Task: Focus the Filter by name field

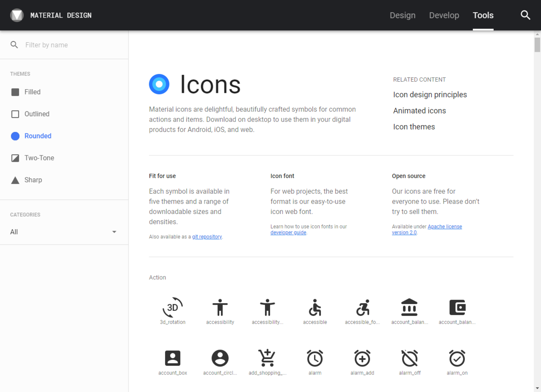Action: pyautogui.click(x=72, y=45)
